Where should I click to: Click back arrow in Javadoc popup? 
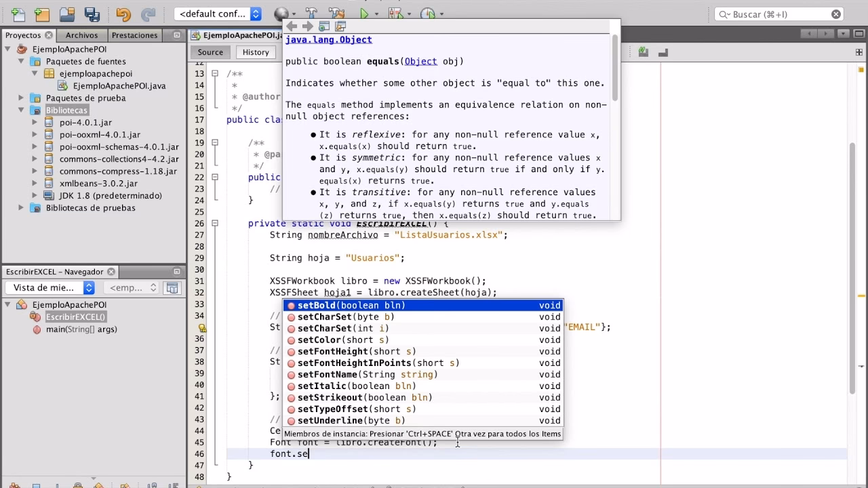point(292,26)
